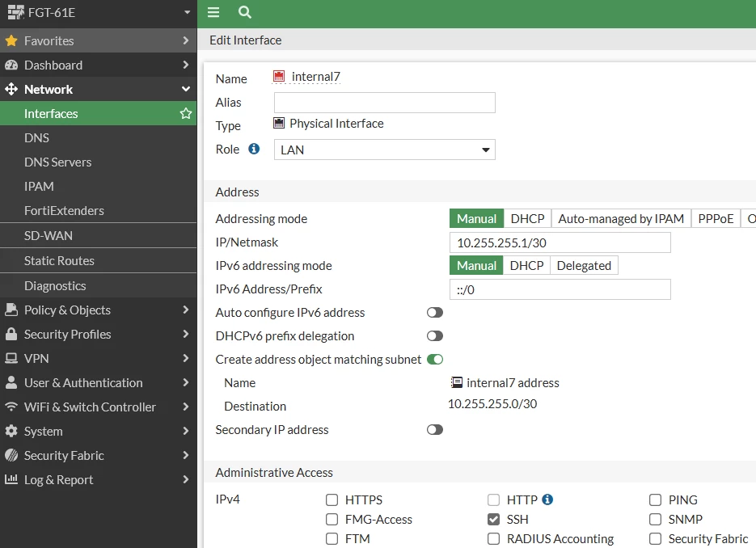The image size is (756, 548).
Task: Check the HTTP access checkbox
Action: (x=493, y=500)
